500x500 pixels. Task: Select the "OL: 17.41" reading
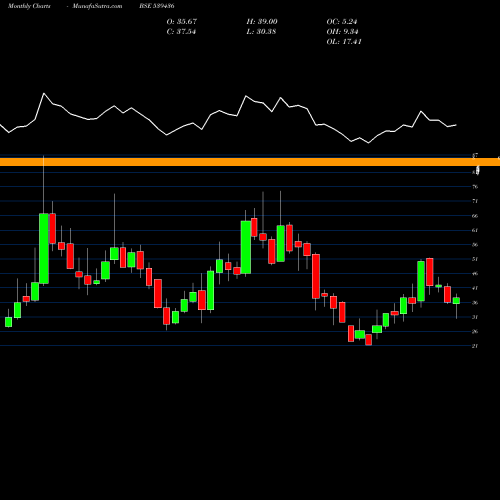click(344, 42)
